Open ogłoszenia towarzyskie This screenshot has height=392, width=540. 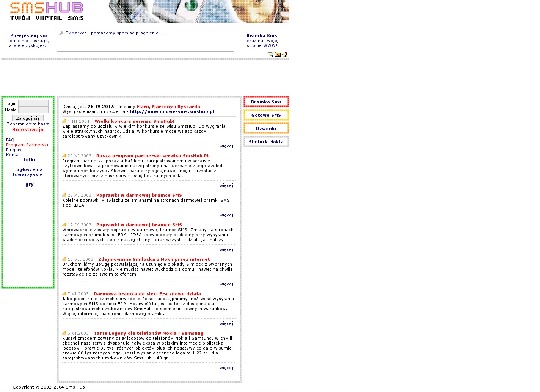[x=28, y=172]
